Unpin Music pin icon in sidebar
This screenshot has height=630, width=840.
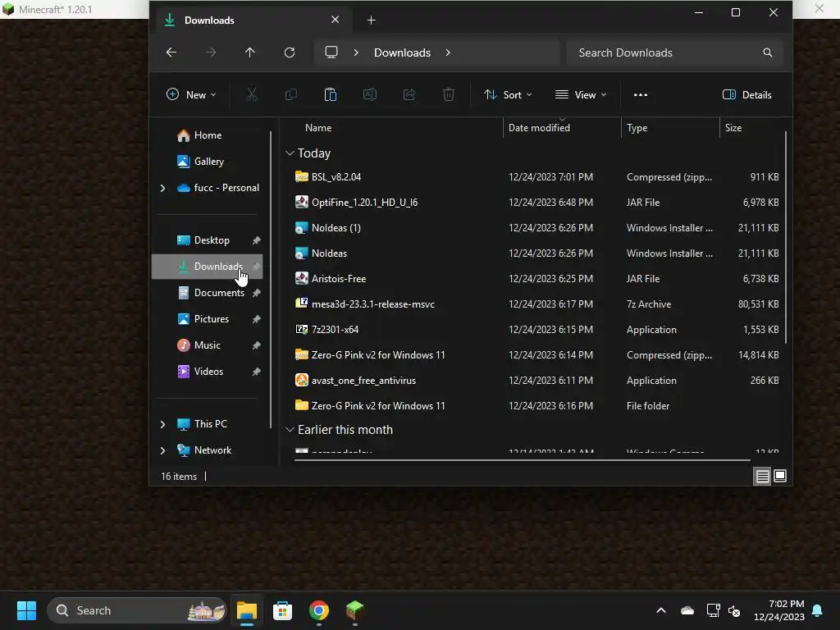click(256, 345)
